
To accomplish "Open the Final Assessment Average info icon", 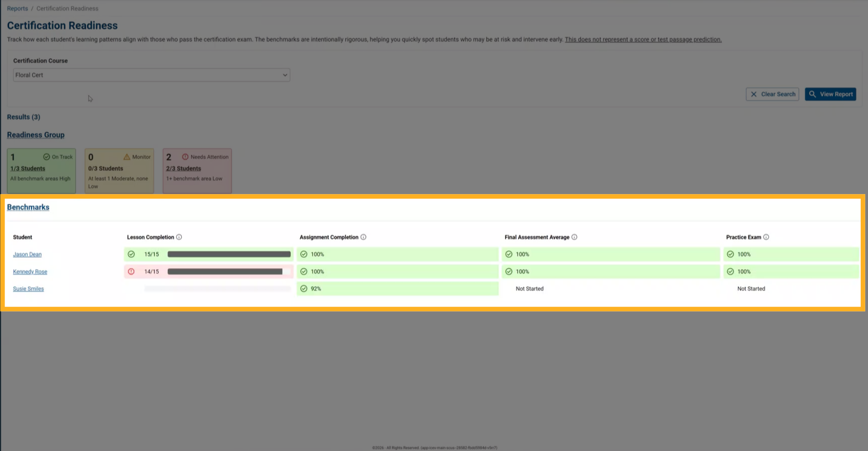I will [575, 237].
